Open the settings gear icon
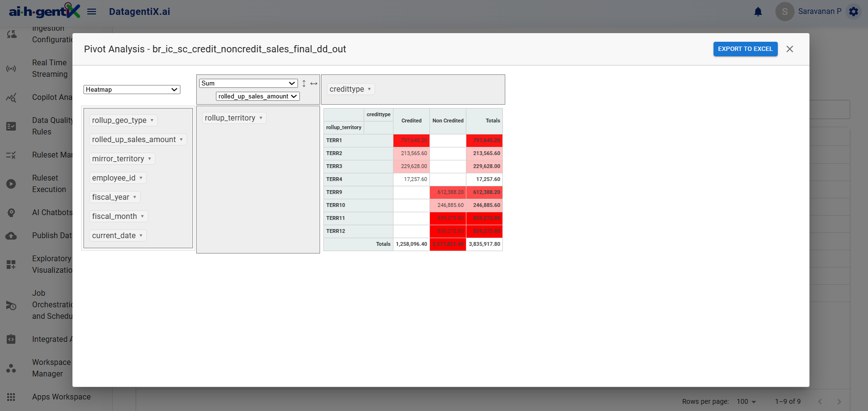The height and width of the screenshot is (411, 868). pyautogui.click(x=854, y=12)
